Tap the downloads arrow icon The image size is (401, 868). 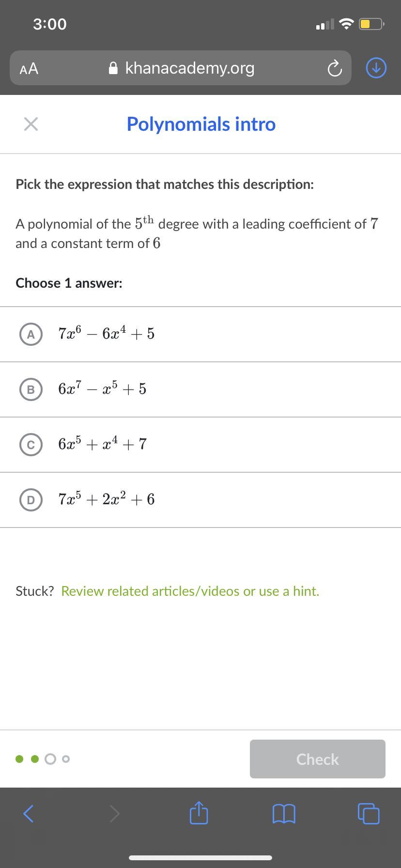376,68
